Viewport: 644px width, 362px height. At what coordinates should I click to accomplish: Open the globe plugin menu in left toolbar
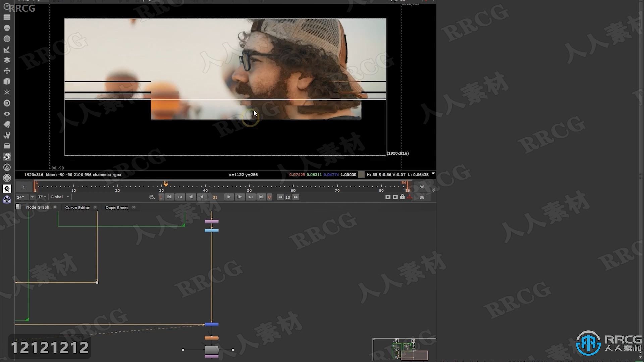tap(7, 157)
